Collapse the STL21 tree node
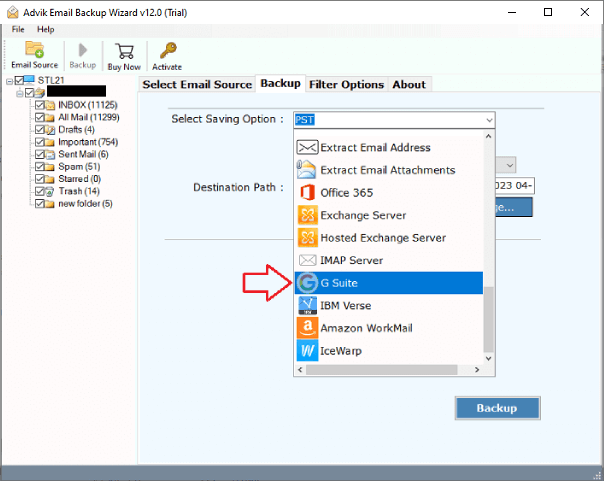The height and width of the screenshot is (481, 604). click(x=9, y=81)
